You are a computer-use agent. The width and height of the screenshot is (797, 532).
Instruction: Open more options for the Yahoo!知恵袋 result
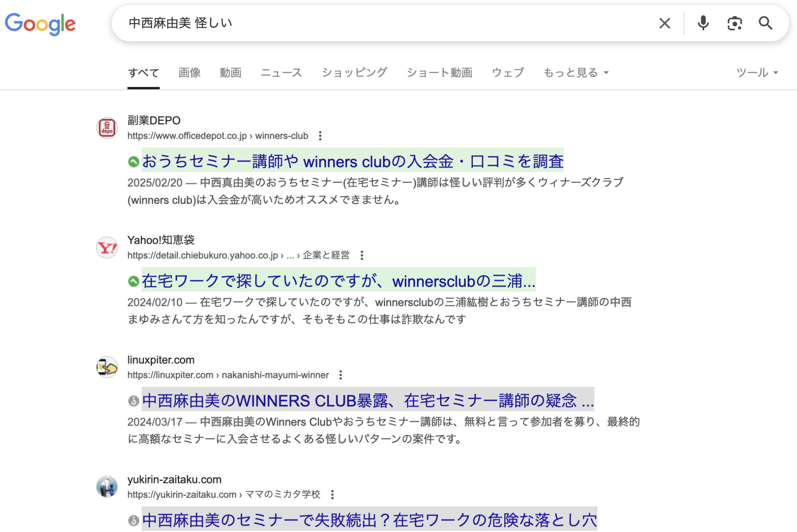click(362, 255)
